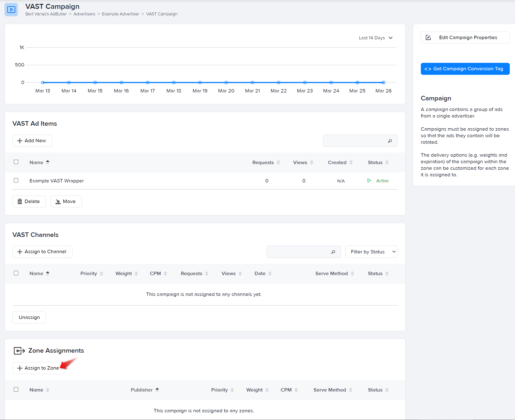Viewport: 515px width, 420px height.
Task: Toggle select-all checkbox in Zone Assignments
Action: (x=16, y=389)
